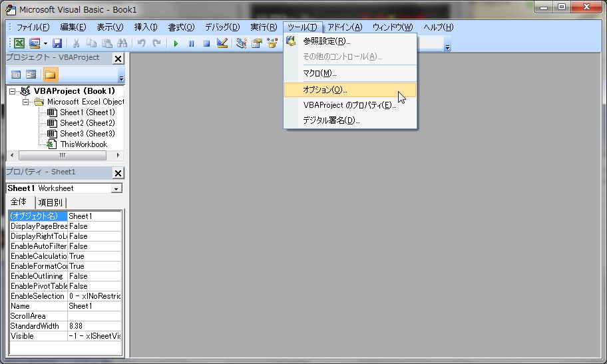This screenshot has width=607, height=364.
Task: Open standard toolbar options arrow at right end
Action: click(447, 47)
